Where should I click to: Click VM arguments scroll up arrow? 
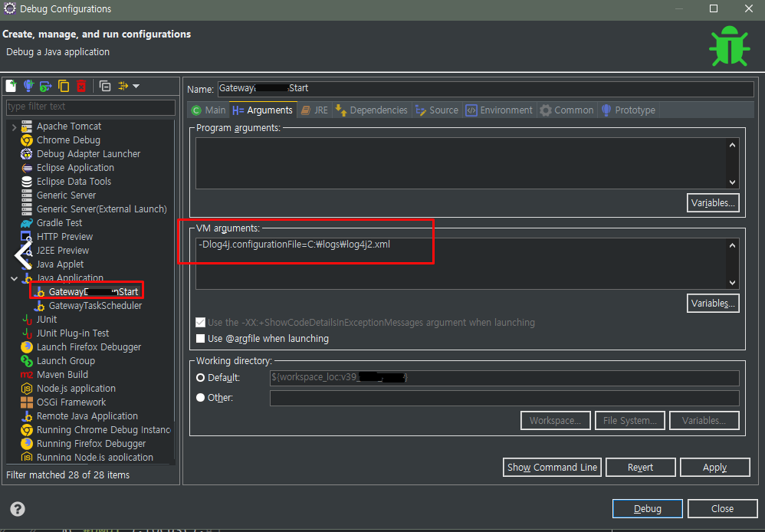[732, 245]
